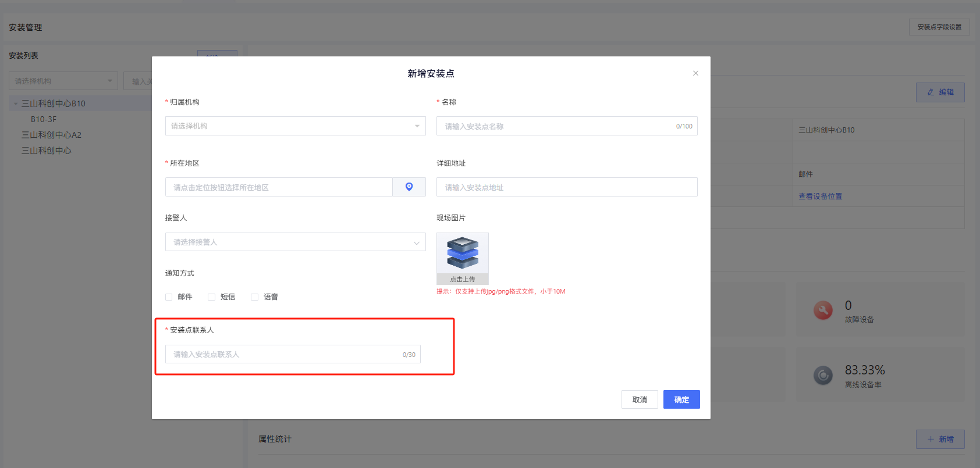Click the 现场图片 upload thumbnail
Viewport: 980px width, 468px height.
click(x=462, y=258)
